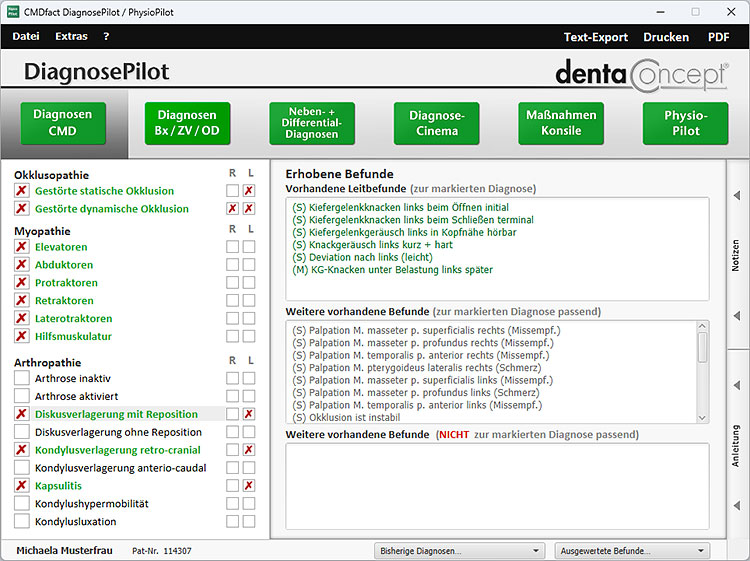The width and height of the screenshot is (750, 561).
Task: Select the Gestörte statische Okklusion label
Action: pyautogui.click(x=104, y=191)
